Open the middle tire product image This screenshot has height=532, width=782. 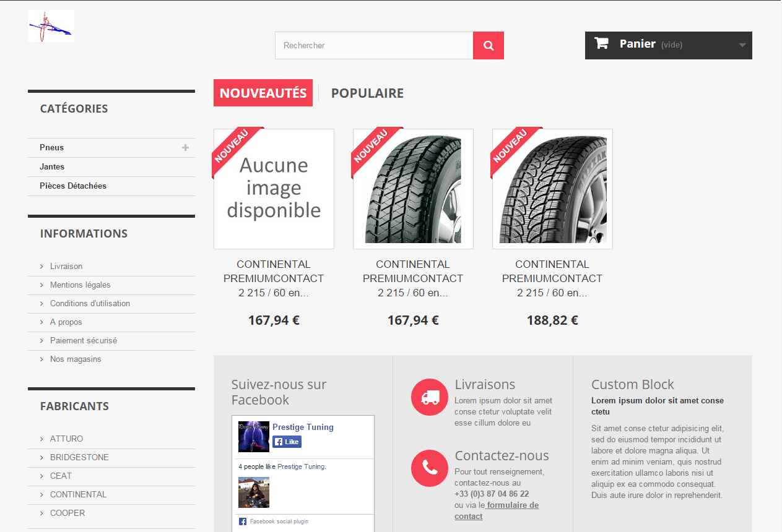[413, 189]
